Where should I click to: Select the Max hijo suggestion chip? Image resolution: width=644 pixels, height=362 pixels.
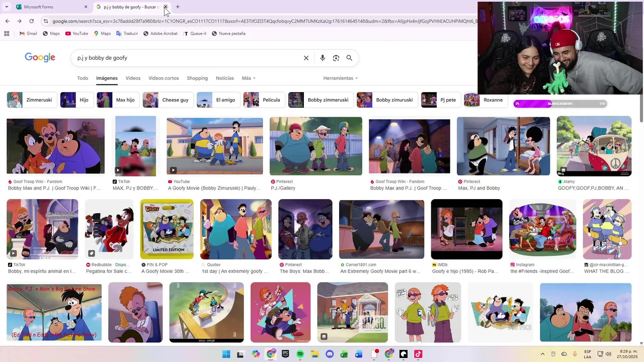click(118, 100)
